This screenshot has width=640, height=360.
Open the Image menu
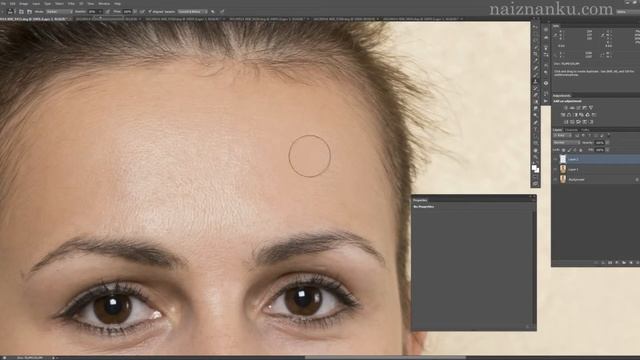(x=23, y=3)
